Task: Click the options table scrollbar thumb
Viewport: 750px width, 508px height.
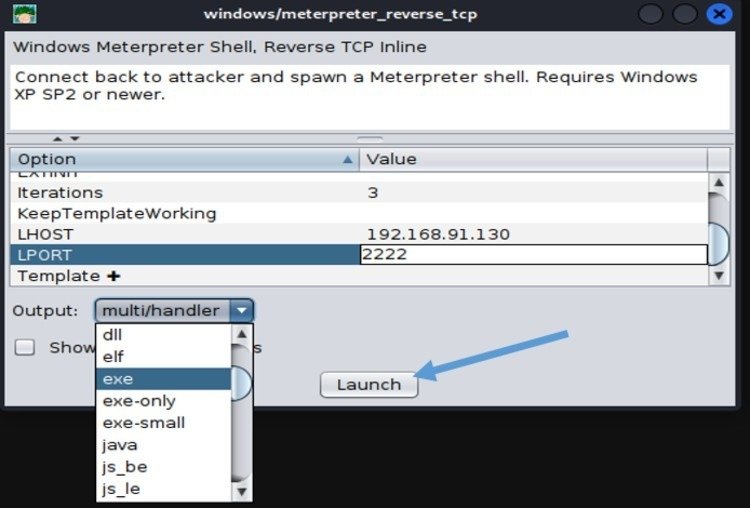Action: pos(718,244)
